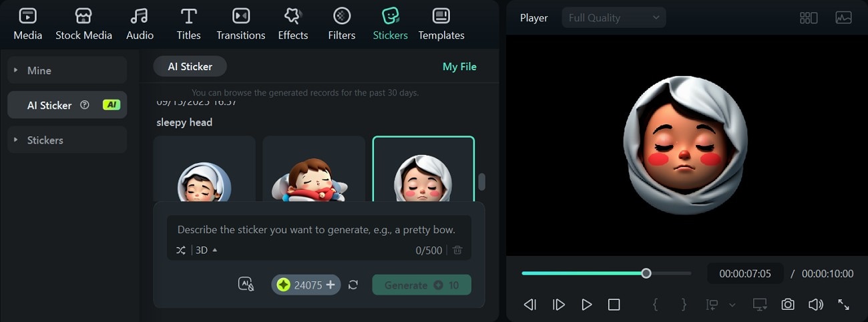Click the Generate button
This screenshot has height=322, width=868.
click(x=422, y=285)
